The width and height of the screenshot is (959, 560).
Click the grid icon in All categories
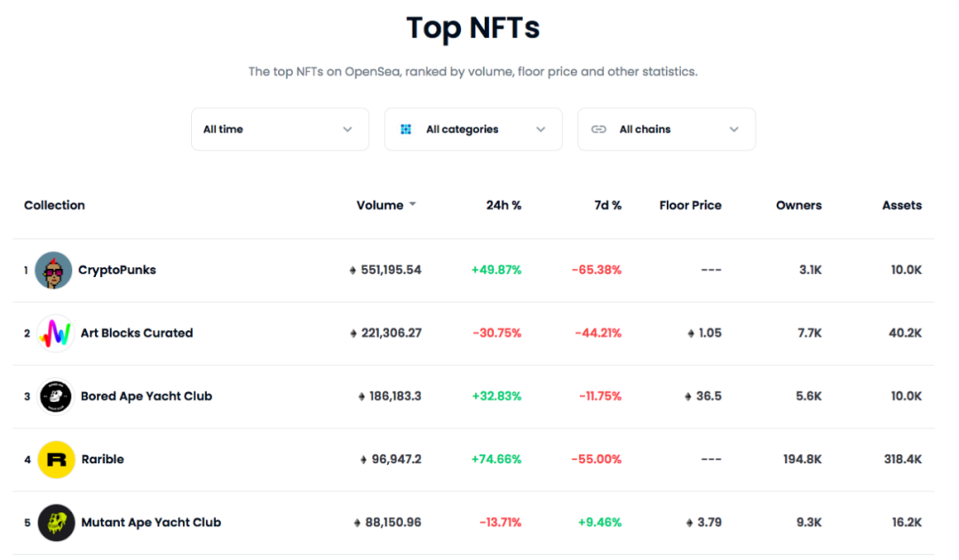[406, 129]
